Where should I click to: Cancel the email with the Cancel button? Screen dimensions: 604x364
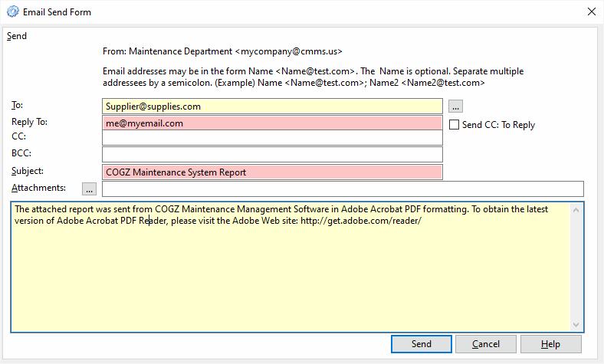click(x=486, y=344)
